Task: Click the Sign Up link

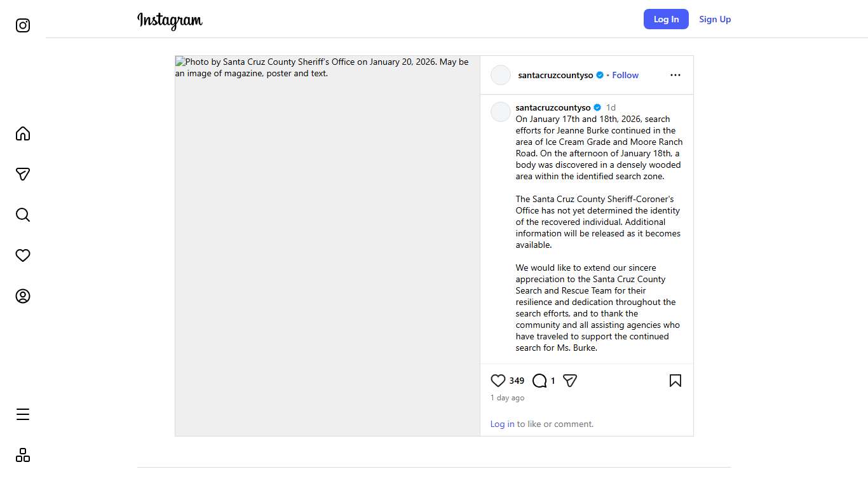Action: click(715, 19)
